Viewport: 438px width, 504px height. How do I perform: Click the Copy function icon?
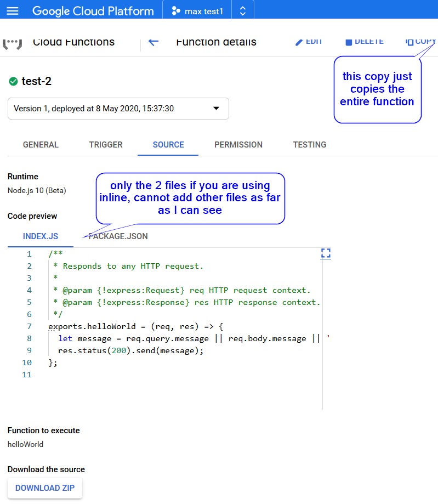click(x=409, y=42)
